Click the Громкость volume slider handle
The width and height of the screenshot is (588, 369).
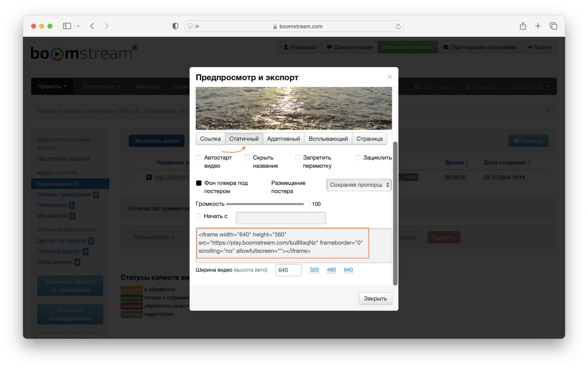pyautogui.click(x=307, y=204)
